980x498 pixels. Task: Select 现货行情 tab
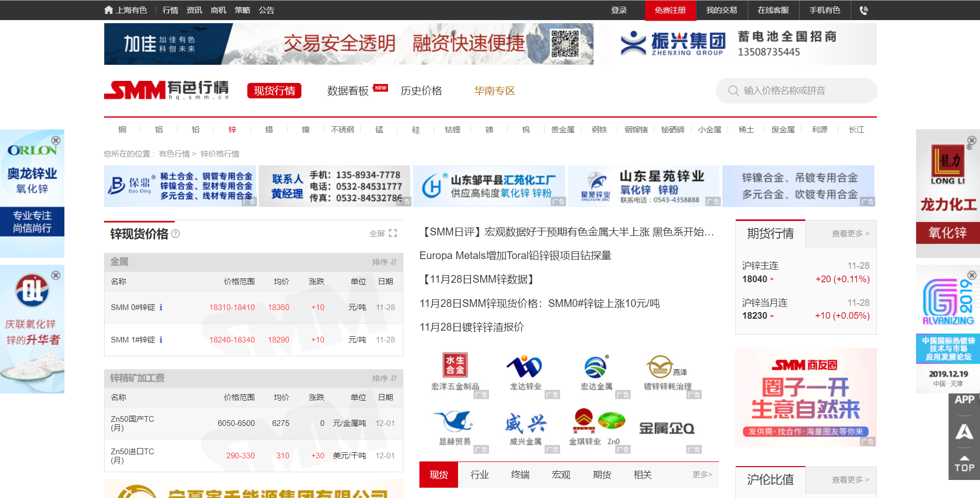tap(274, 91)
